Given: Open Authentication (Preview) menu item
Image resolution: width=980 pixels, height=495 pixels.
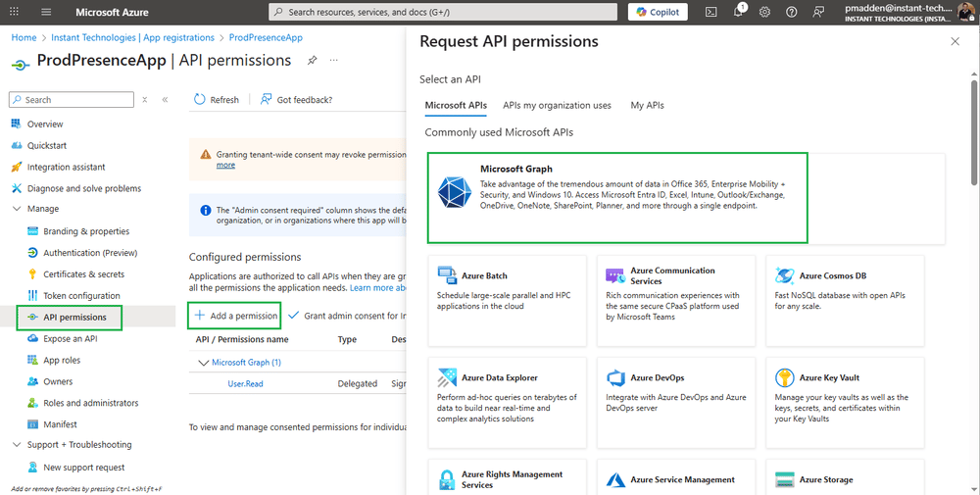Looking at the screenshot, I should 90,253.
